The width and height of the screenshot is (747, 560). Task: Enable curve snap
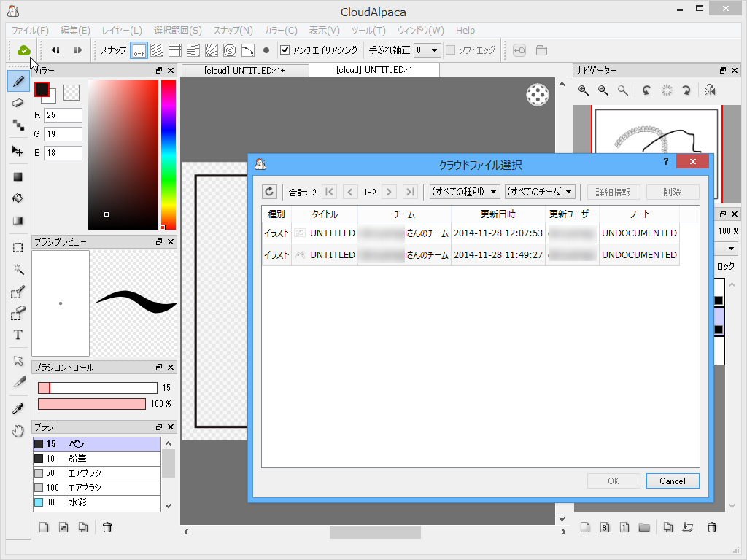[x=248, y=50]
